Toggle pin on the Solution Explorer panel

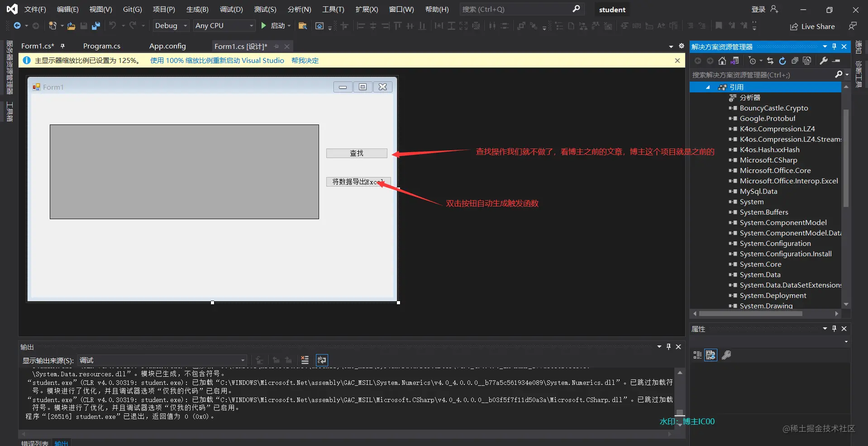pyautogui.click(x=834, y=47)
